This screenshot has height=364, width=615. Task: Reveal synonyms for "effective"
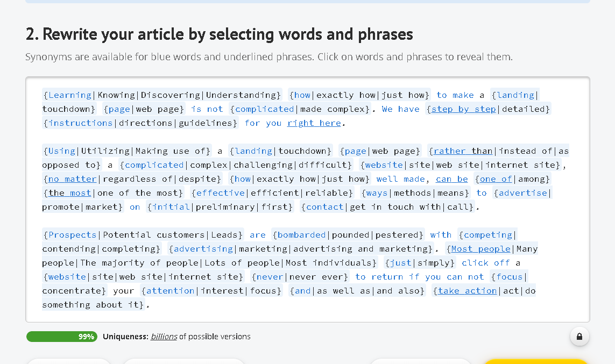tap(221, 193)
